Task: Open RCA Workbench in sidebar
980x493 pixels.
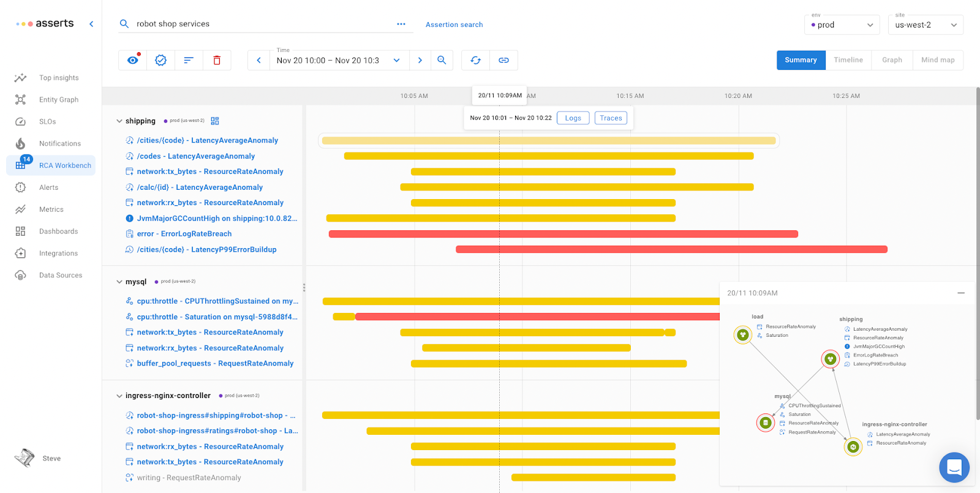Action: click(64, 165)
